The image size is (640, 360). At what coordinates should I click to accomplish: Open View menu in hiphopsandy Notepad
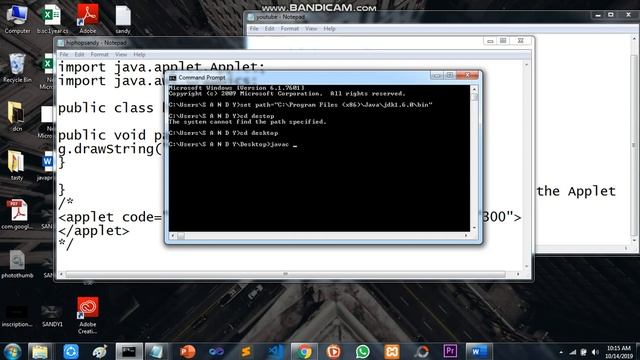121,54
